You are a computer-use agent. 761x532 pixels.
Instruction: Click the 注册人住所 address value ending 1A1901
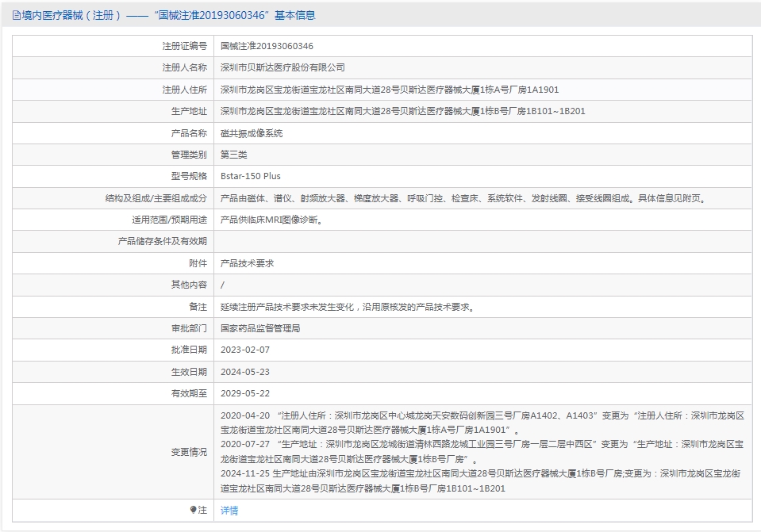coord(390,90)
